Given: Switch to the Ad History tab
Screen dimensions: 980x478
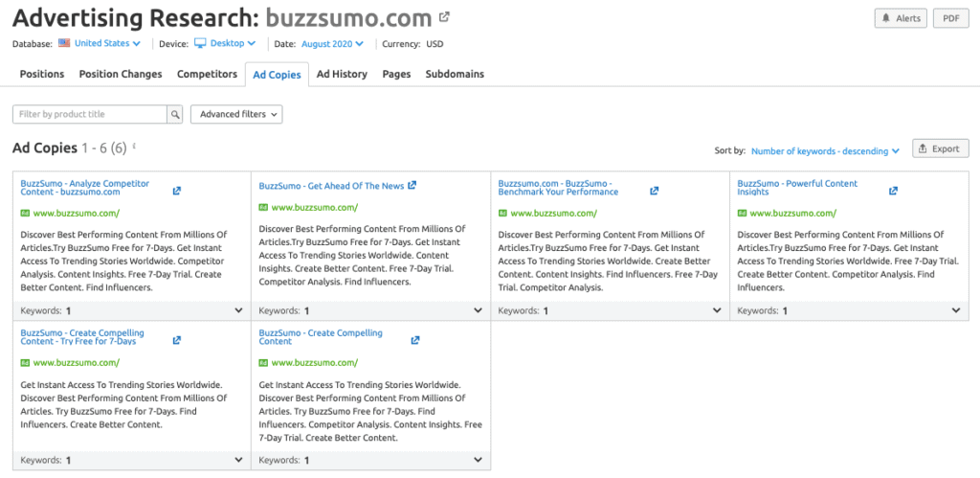Looking at the screenshot, I should [x=342, y=74].
